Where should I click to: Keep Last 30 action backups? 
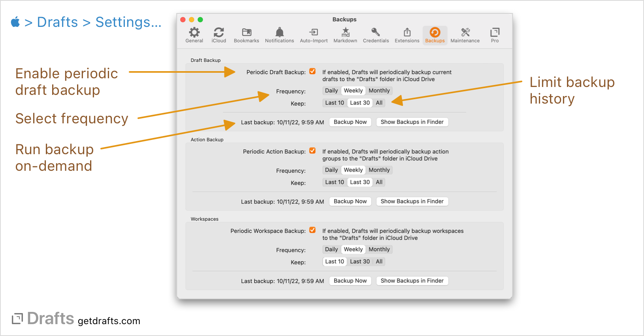[360, 182]
